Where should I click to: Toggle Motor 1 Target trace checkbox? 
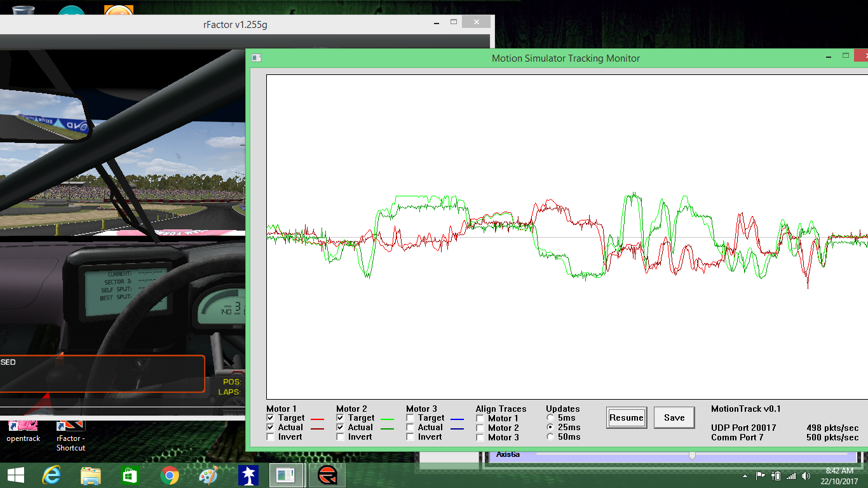pos(271,418)
